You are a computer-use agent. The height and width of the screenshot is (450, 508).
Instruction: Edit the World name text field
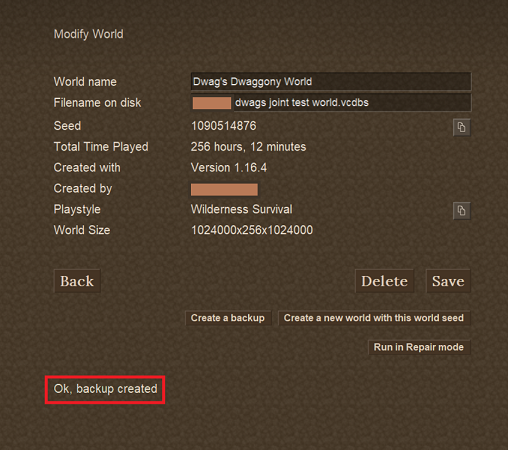tap(331, 82)
